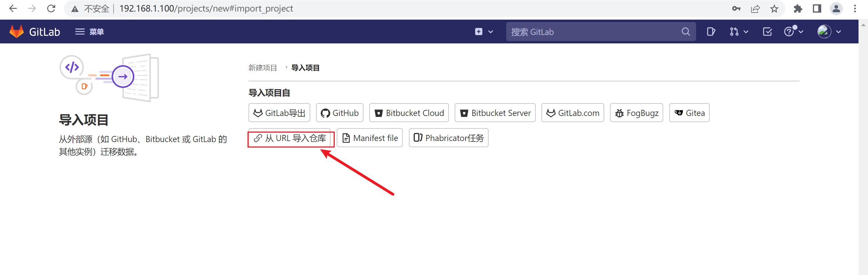Bookmark this page with star icon

(x=774, y=9)
